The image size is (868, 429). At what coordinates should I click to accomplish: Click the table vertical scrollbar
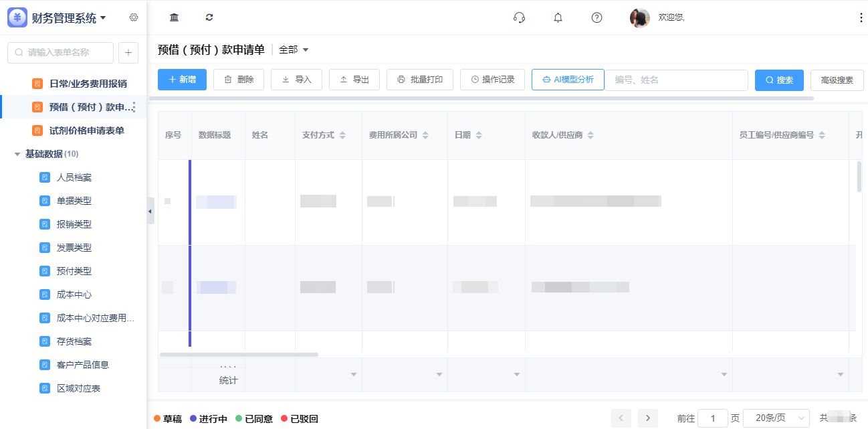tap(859, 177)
